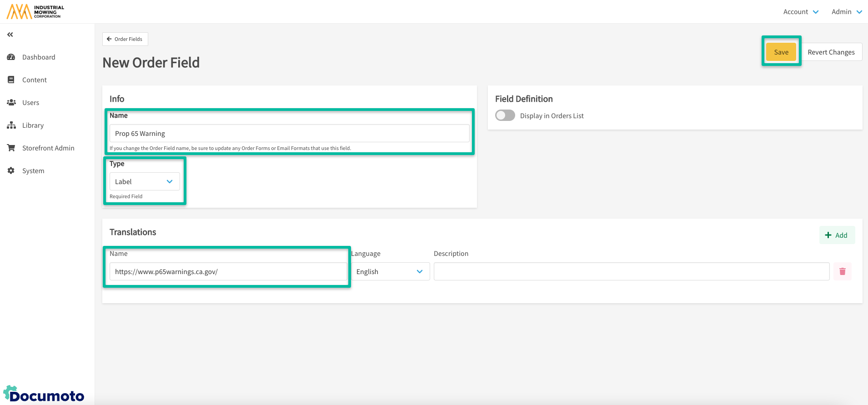This screenshot has width=868, height=405.
Task: Toggle Display in Orders List switch
Action: coord(505,115)
